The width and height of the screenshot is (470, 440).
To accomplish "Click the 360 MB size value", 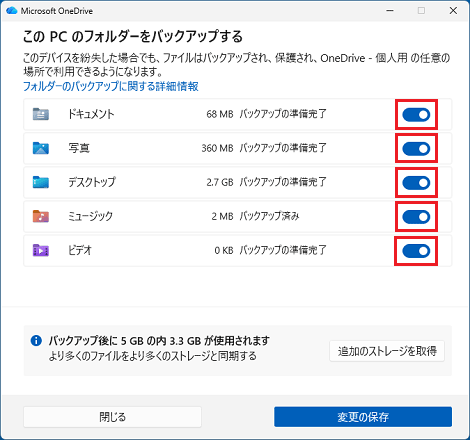I will coord(217,148).
